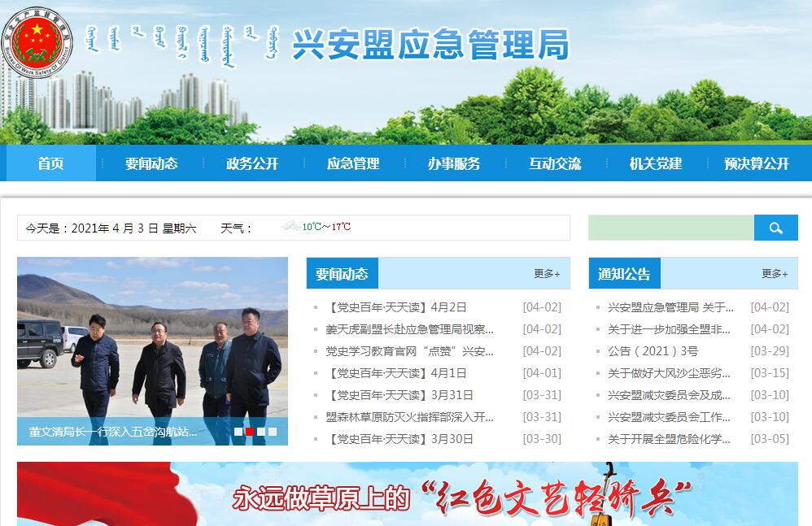Image resolution: width=812 pixels, height=526 pixels.
Task: Select 预决算公开 in the navigation bar
Action: pos(757,163)
